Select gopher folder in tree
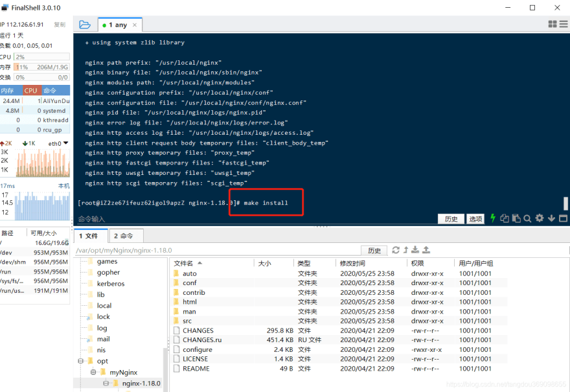 tap(108, 272)
